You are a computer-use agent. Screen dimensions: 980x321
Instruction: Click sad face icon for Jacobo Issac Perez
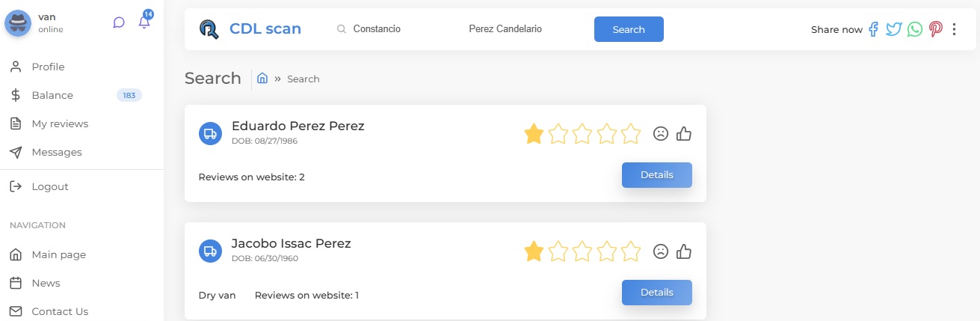pos(661,251)
